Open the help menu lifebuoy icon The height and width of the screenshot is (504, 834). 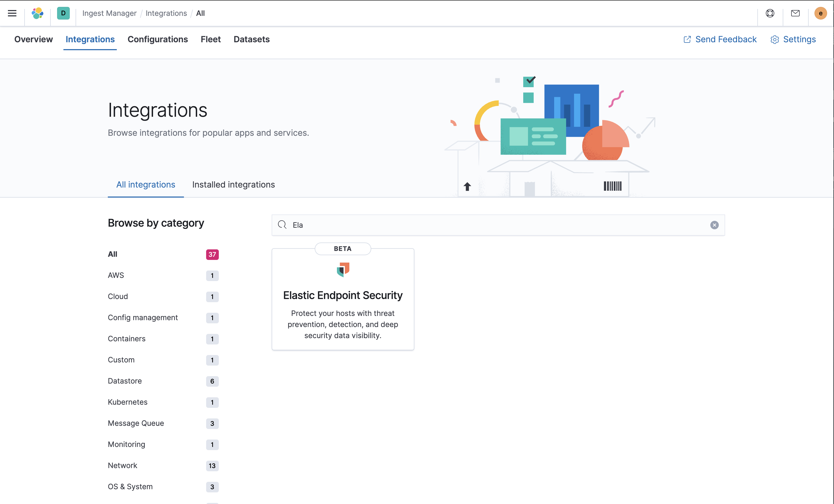coord(770,13)
